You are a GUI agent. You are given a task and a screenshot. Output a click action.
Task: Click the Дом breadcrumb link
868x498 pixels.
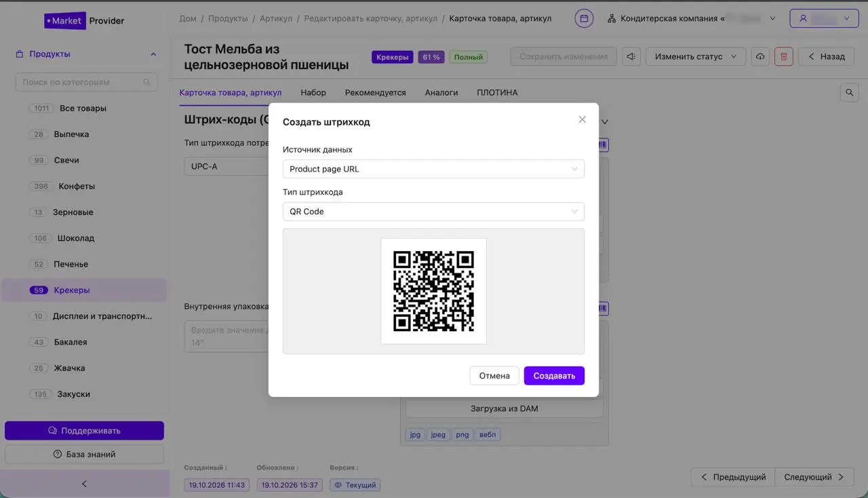click(x=188, y=18)
